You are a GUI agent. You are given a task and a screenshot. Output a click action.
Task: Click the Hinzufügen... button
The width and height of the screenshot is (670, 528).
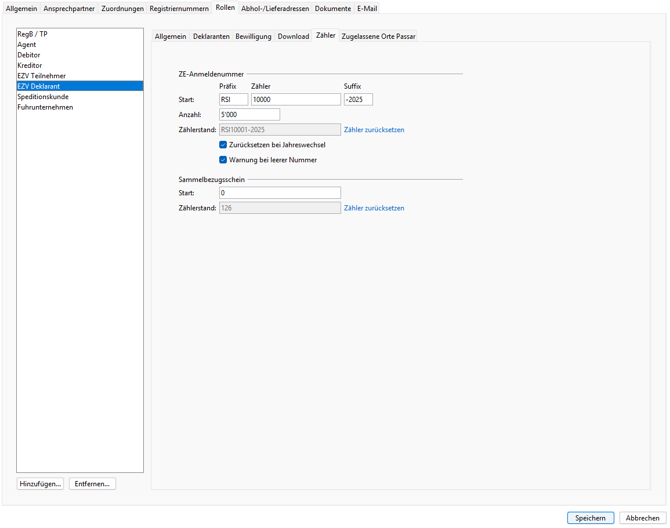pyautogui.click(x=40, y=484)
